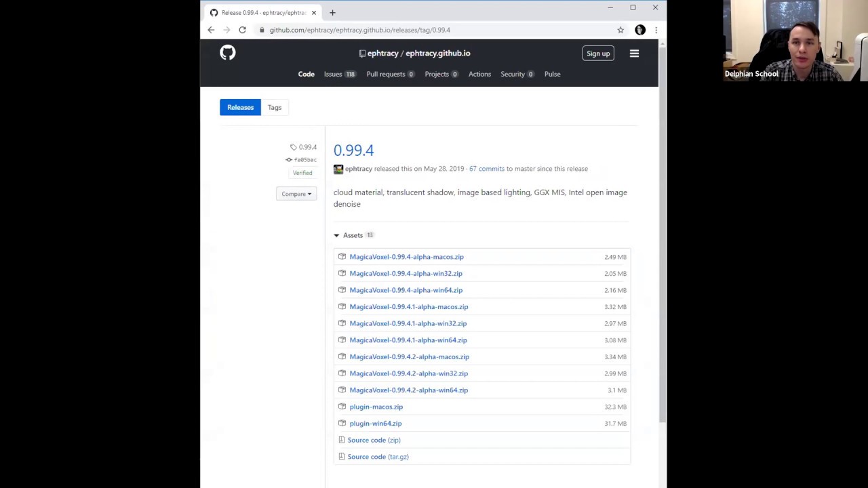Open the Code tab
This screenshot has width=868, height=488.
[307, 74]
